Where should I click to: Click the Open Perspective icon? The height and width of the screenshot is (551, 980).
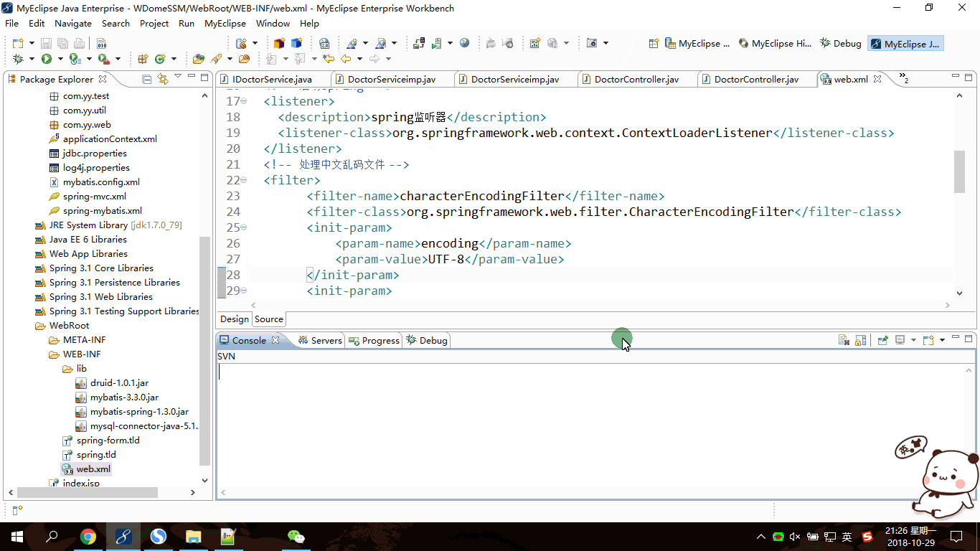tap(654, 44)
